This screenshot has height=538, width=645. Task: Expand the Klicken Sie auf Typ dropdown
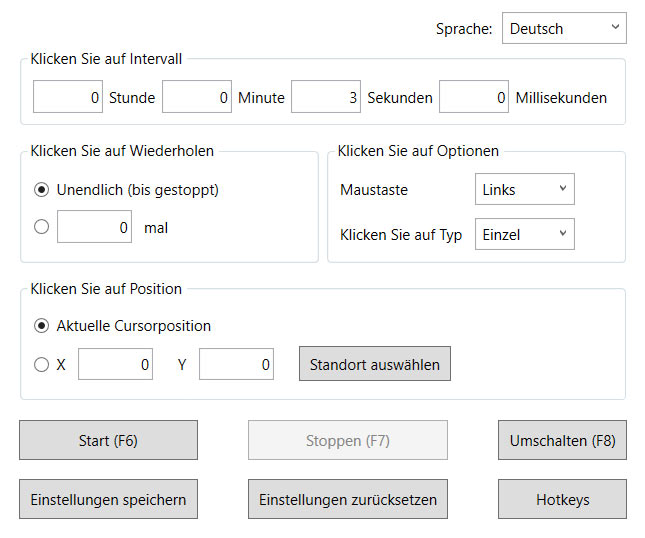[524, 235]
